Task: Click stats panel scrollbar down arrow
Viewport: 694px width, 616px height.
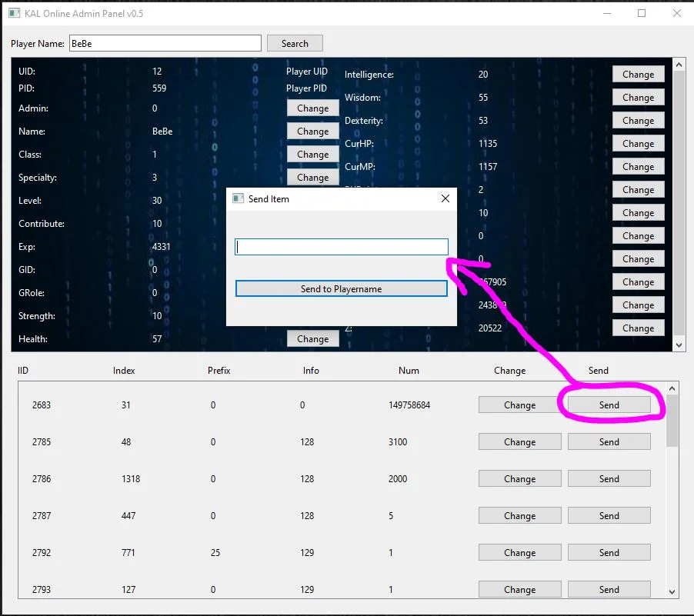Action: tap(679, 345)
